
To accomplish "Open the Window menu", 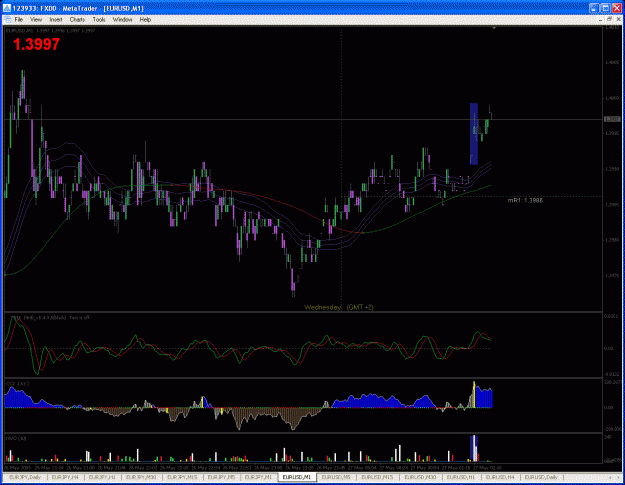I will pyautogui.click(x=122, y=20).
